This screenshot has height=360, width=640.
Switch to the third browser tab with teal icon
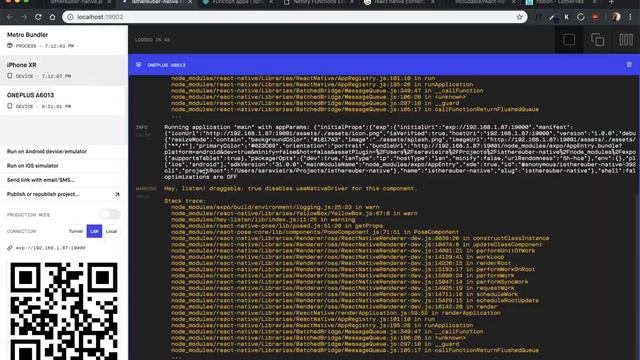[239, 2]
